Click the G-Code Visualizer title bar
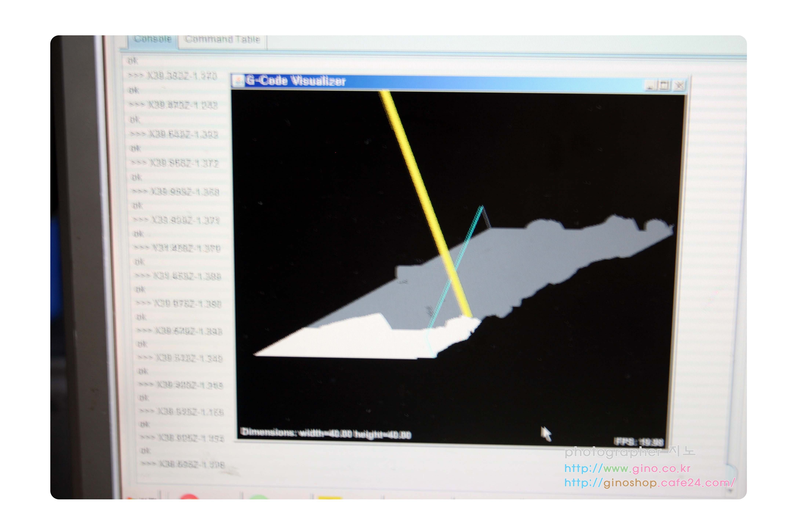798x532 pixels. point(475,83)
